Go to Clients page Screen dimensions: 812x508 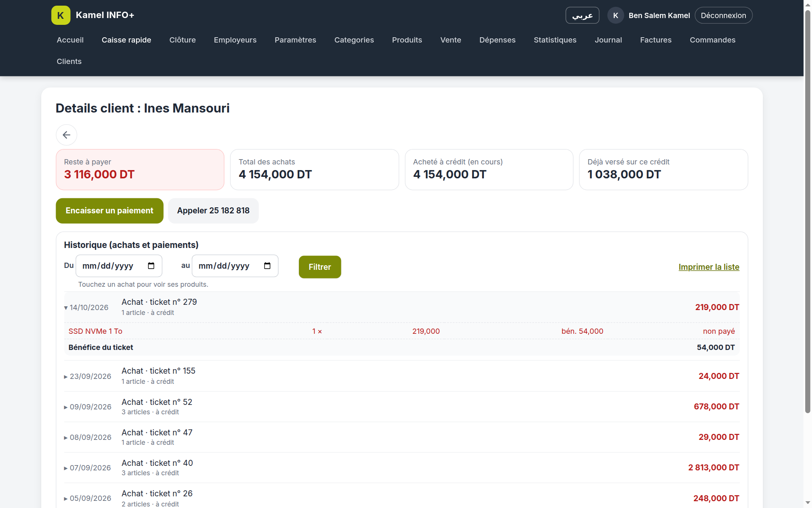click(x=69, y=61)
